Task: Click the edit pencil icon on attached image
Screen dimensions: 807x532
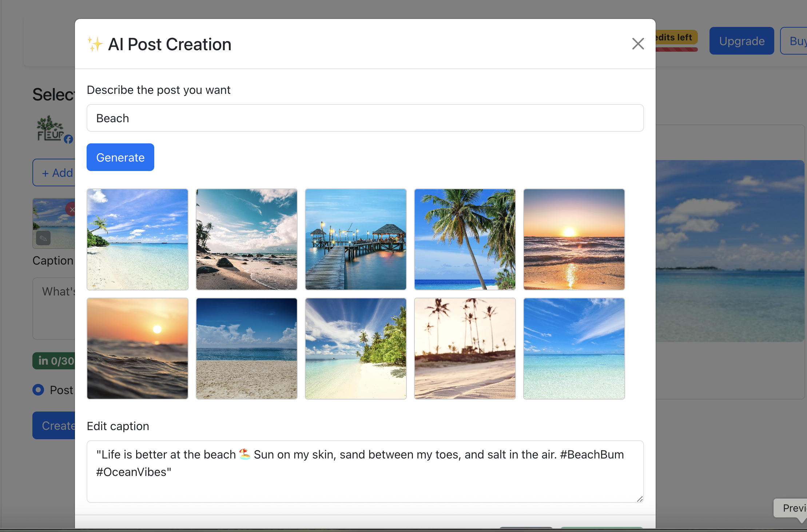Action: (x=43, y=238)
